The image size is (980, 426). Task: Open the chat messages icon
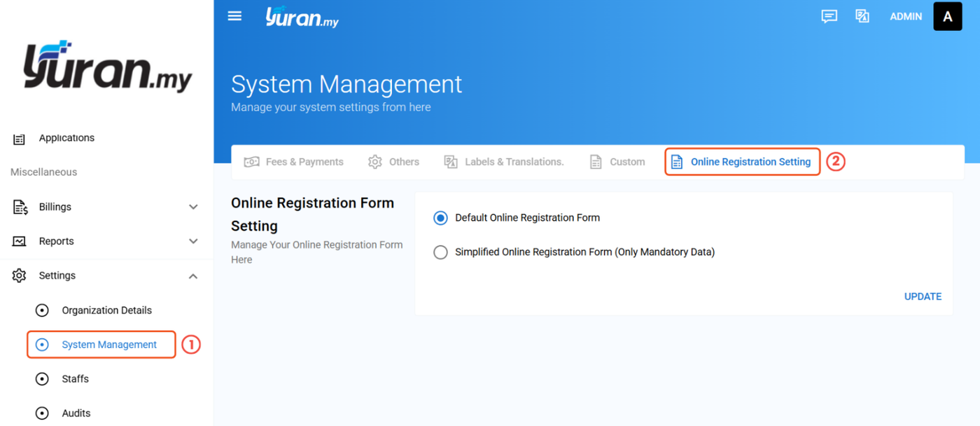click(x=829, y=17)
